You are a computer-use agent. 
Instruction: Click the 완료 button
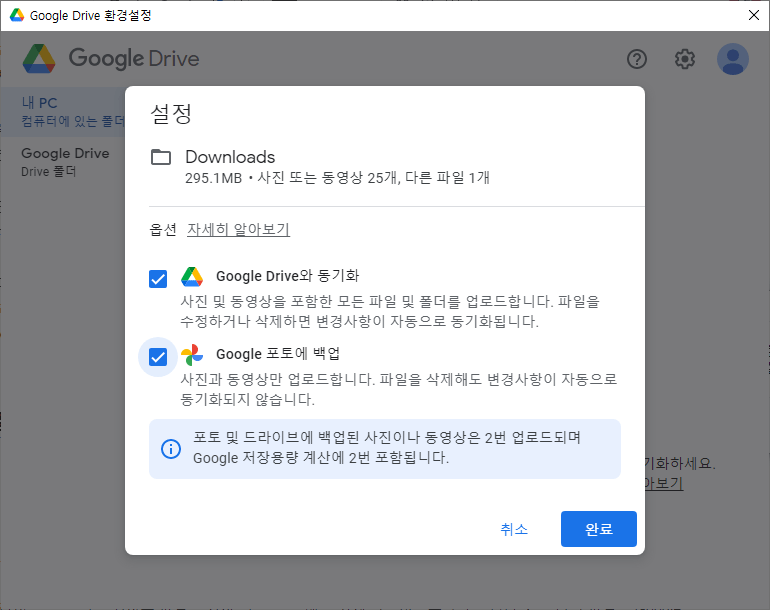pyautogui.click(x=599, y=529)
